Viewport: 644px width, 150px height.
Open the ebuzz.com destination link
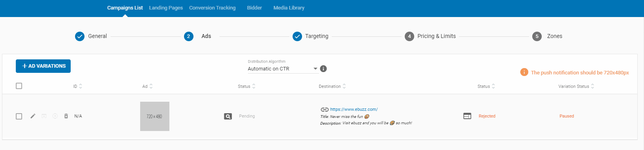coord(354,109)
